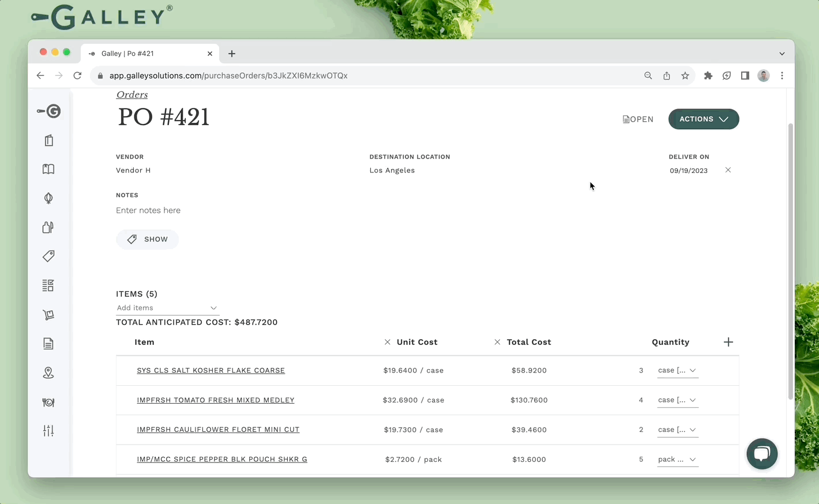Click the meal service plate icon
This screenshot has height=504, width=819.
point(48,403)
